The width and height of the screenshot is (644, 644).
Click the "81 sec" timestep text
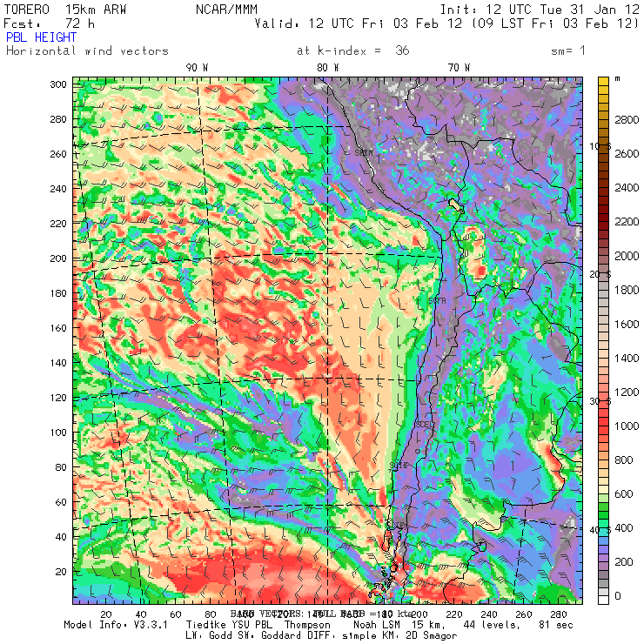click(x=556, y=625)
